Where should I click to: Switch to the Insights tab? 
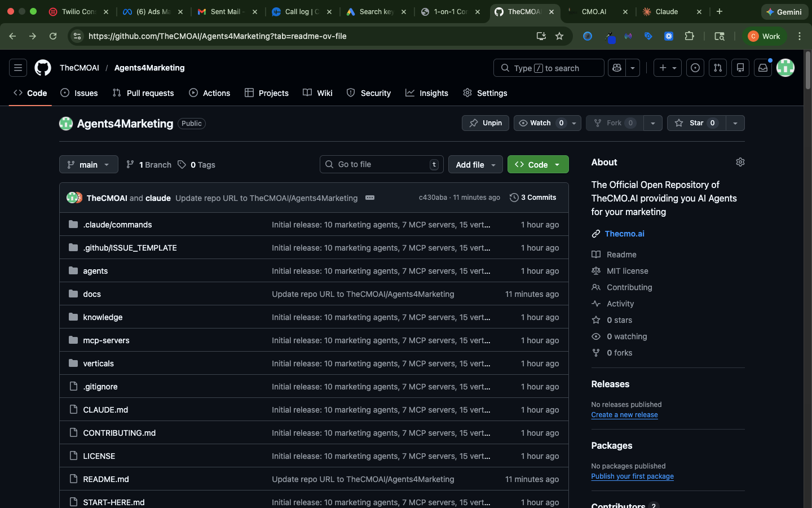pyautogui.click(x=427, y=93)
